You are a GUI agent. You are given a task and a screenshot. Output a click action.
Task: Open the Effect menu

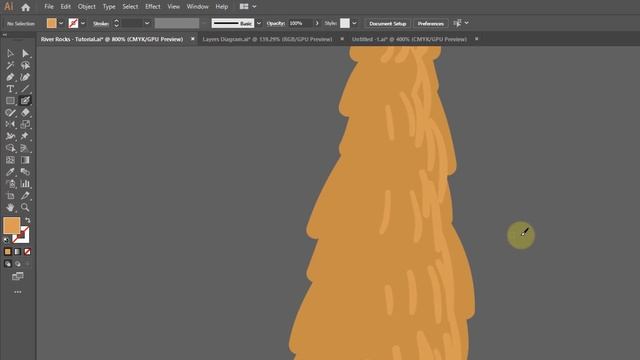click(153, 7)
